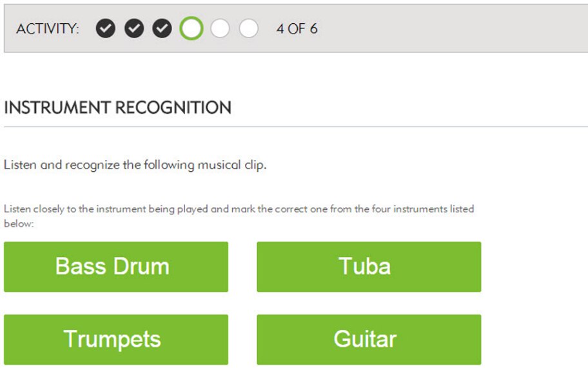Click empty space in the gray activity bar

click(x=451, y=29)
